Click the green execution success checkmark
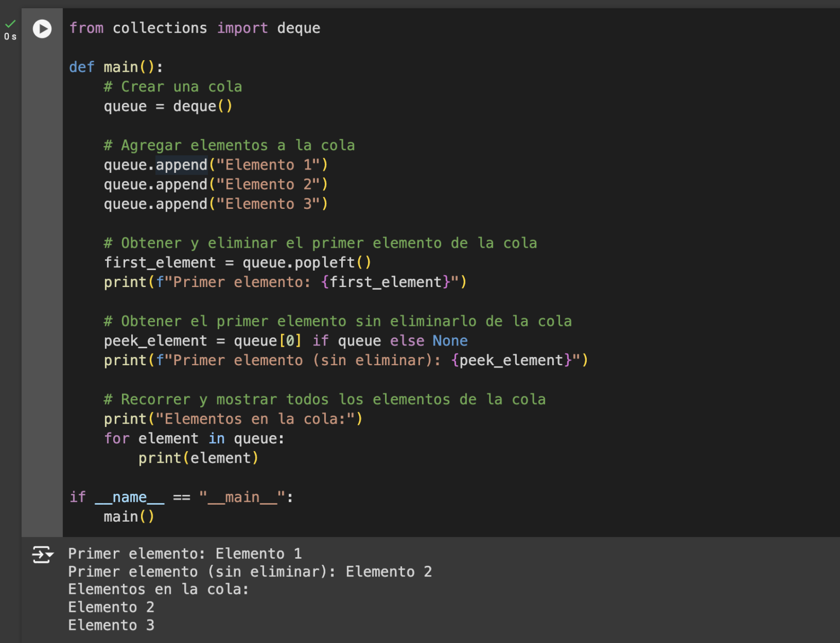Image resolution: width=840 pixels, height=643 pixels. tap(10, 24)
